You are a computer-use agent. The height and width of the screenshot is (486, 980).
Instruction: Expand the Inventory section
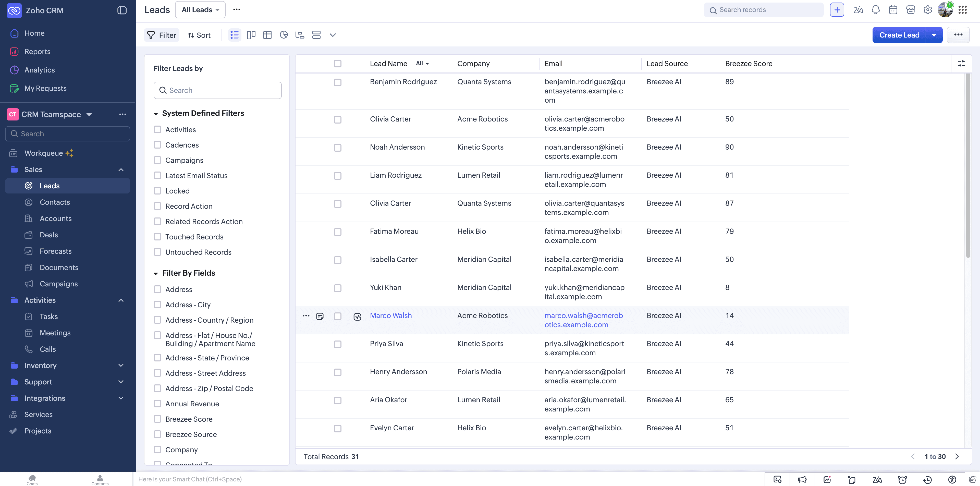tap(121, 365)
